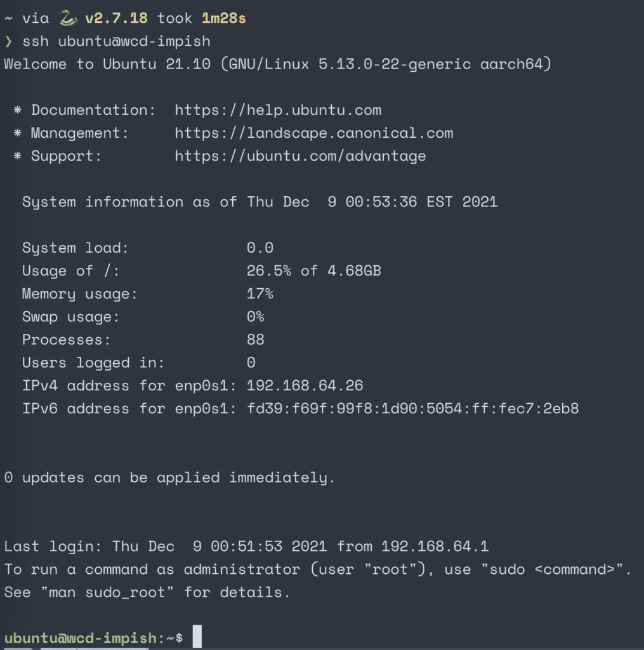
Task: Open the help.ubuntu.com documentation link
Action: (x=278, y=110)
